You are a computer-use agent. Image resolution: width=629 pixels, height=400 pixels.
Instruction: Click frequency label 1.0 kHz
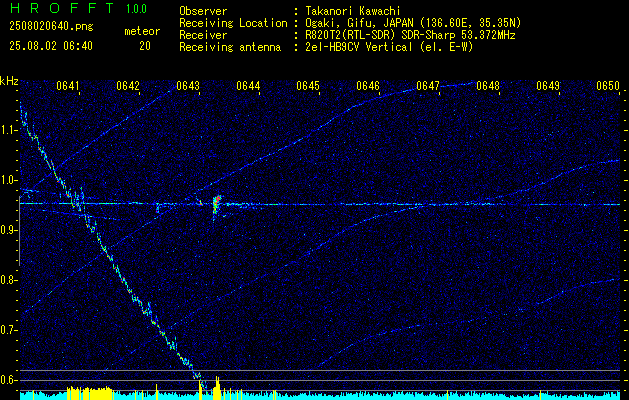(x=9, y=180)
